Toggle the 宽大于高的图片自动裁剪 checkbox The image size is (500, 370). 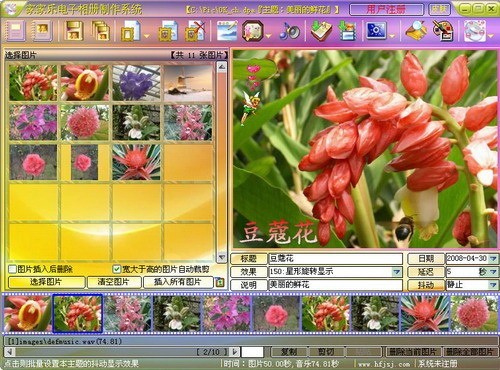116,269
